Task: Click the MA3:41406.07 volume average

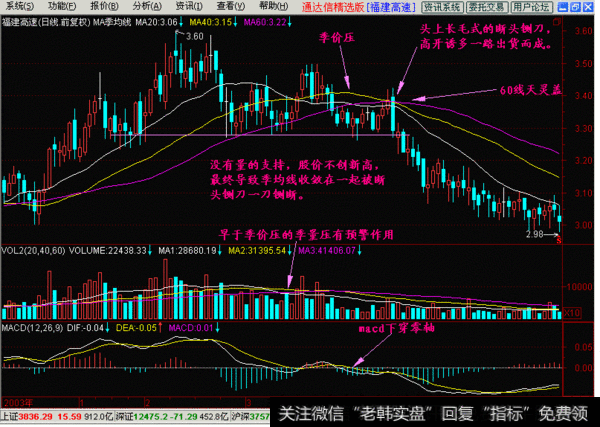Action: pyautogui.click(x=327, y=251)
